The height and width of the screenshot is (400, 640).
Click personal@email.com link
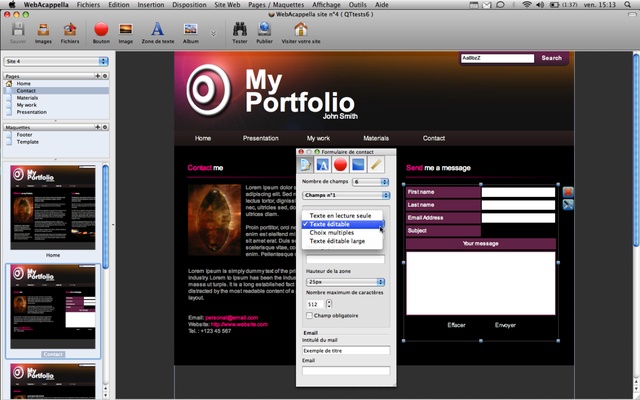click(x=231, y=318)
